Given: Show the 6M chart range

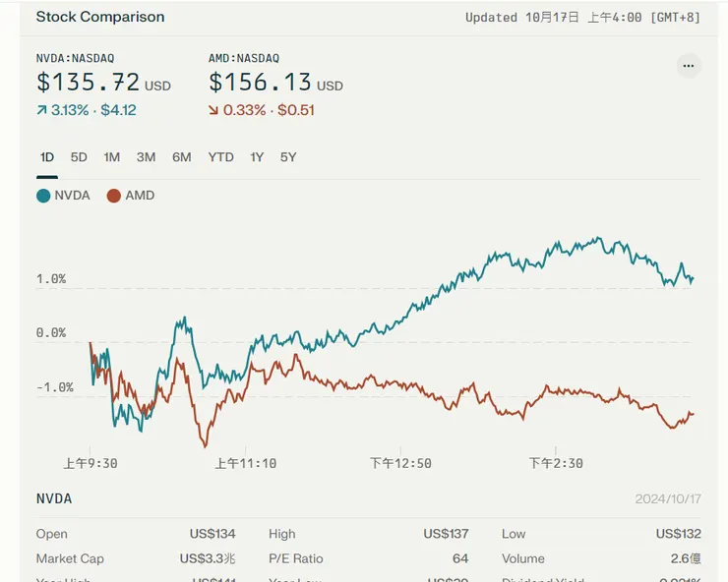Looking at the screenshot, I should click(181, 157).
